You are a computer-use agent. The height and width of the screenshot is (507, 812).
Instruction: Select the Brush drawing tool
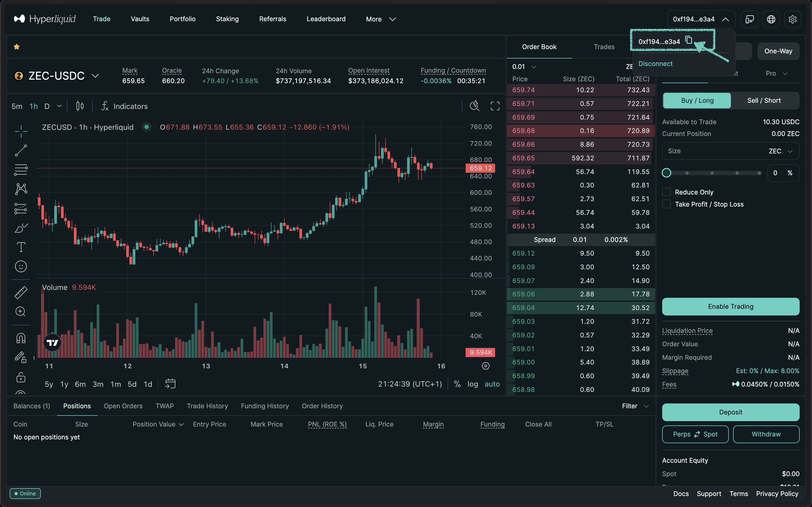tap(21, 228)
